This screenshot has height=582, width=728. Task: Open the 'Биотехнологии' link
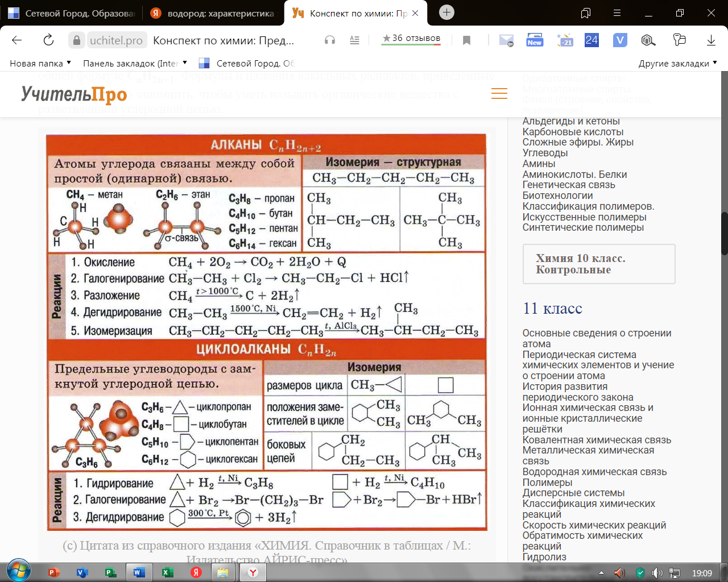[x=557, y=196]
